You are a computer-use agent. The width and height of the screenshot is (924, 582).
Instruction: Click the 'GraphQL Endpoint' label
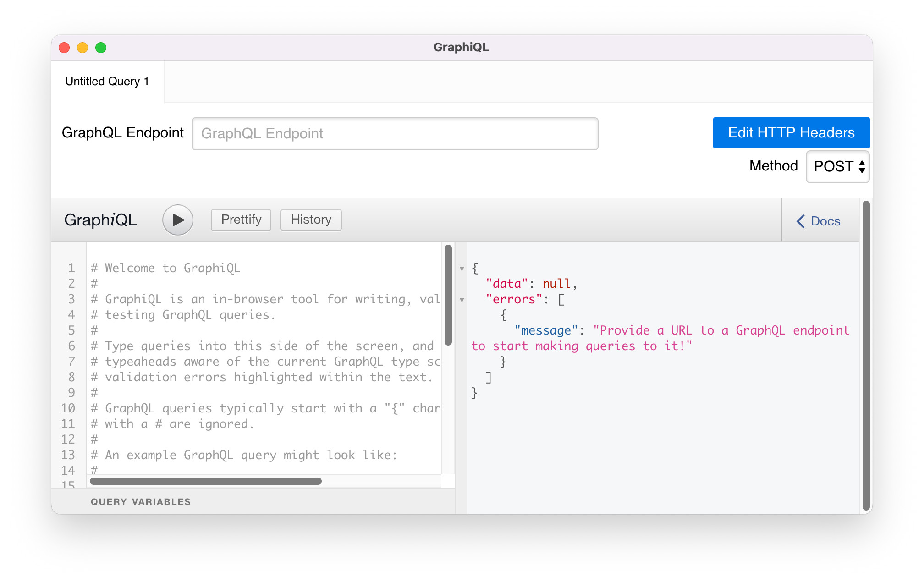122,133
